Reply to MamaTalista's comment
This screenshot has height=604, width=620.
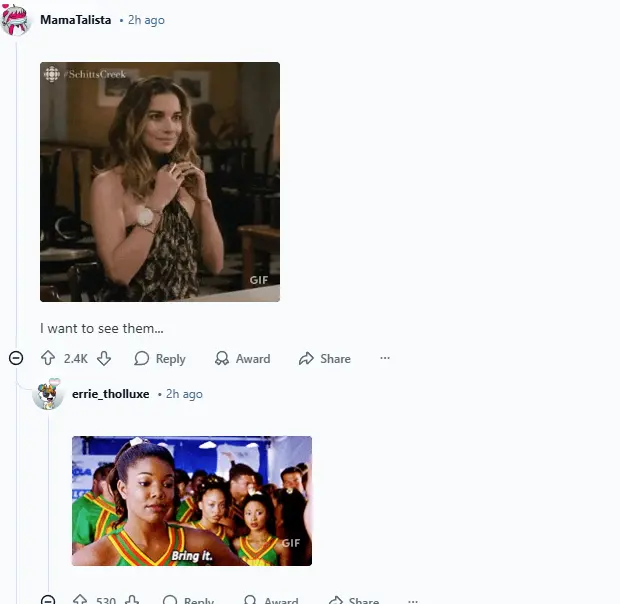160,358
